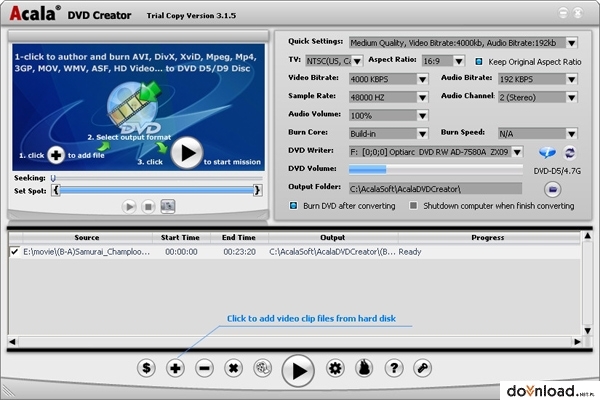This screenshot has width=600, height=400.
Task: Add a video file with the plus icon
Action: pos(175,368)
